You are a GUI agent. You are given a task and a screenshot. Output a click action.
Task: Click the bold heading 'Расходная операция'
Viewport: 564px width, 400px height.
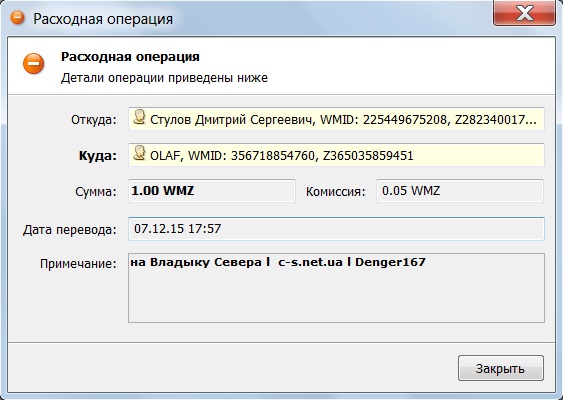tap(130, 57)
